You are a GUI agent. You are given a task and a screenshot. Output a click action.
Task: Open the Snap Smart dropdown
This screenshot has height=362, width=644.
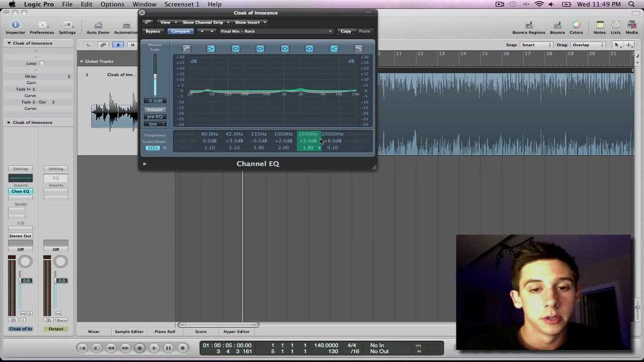536,45
